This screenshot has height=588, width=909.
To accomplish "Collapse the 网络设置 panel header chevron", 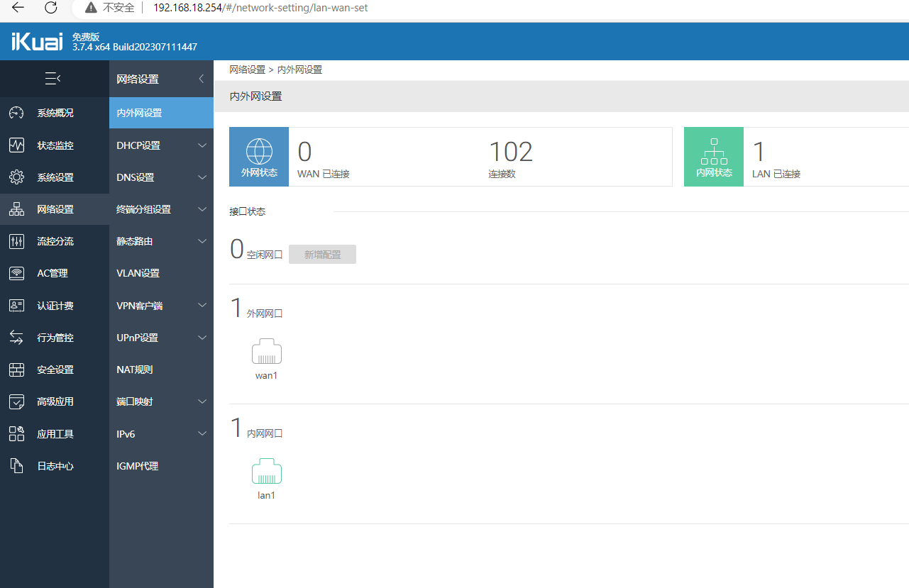I will [202, 79].
